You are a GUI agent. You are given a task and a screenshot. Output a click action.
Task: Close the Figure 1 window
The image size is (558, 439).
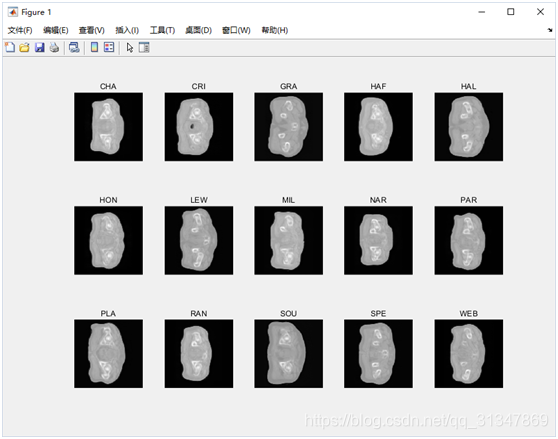(x=540, y=12)
